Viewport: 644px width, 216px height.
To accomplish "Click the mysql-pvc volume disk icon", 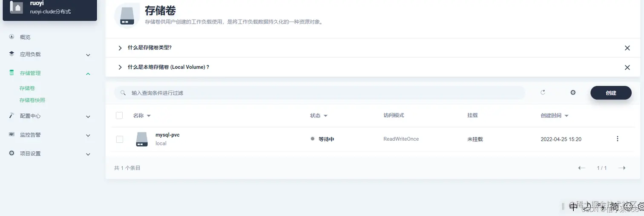I will pos(141,139).
